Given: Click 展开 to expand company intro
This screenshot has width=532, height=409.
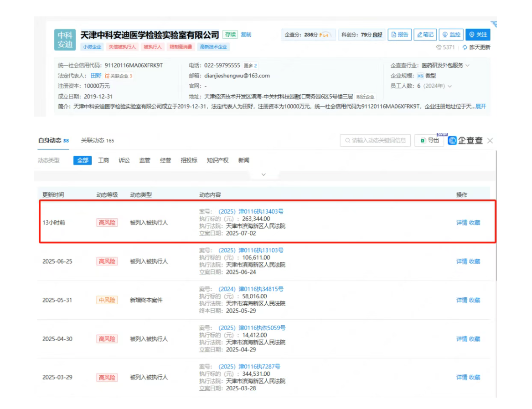Looking at the screenshot, I should 481,106.
